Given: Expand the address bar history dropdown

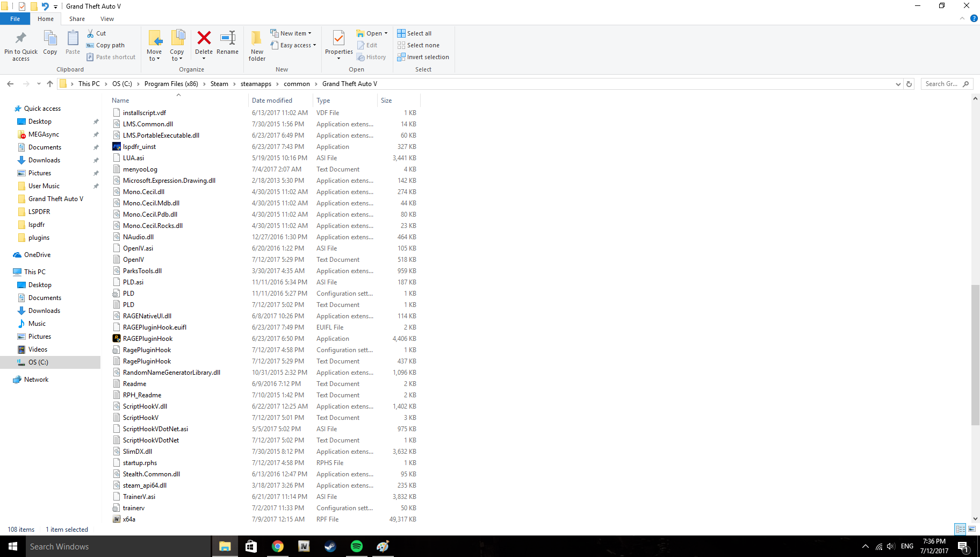Looking at the screenshot, I should [x=898, y=84].
